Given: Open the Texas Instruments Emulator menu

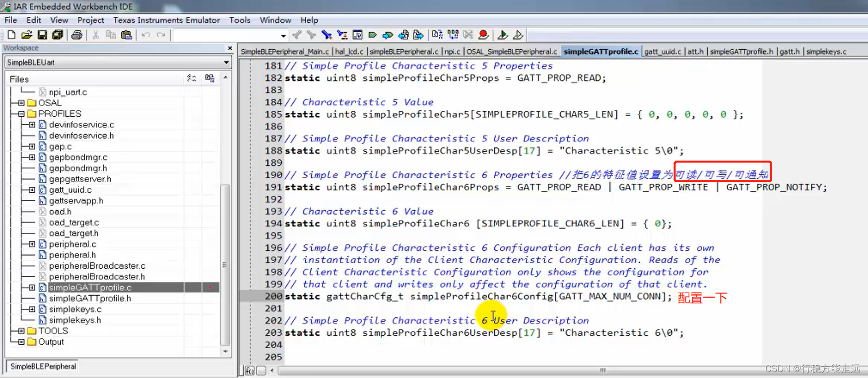Looking at the screenshot, I should pos(166,20).
